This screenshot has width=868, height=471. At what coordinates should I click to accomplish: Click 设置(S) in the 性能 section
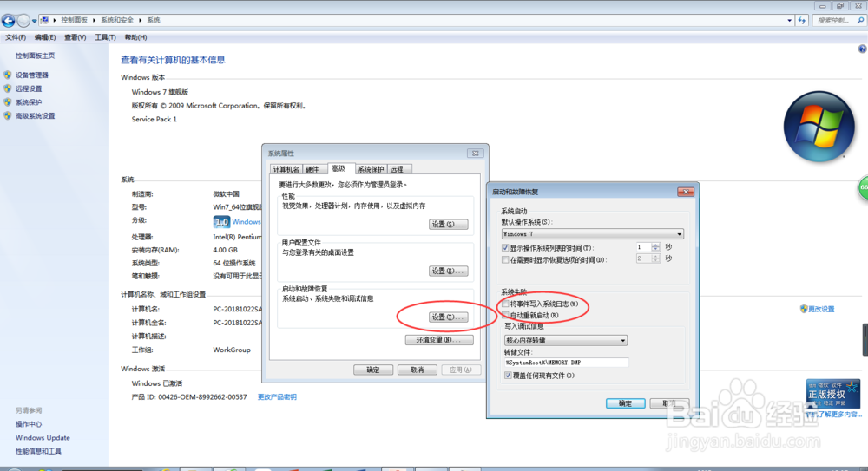pyautogui.click(x=448, y=224)
